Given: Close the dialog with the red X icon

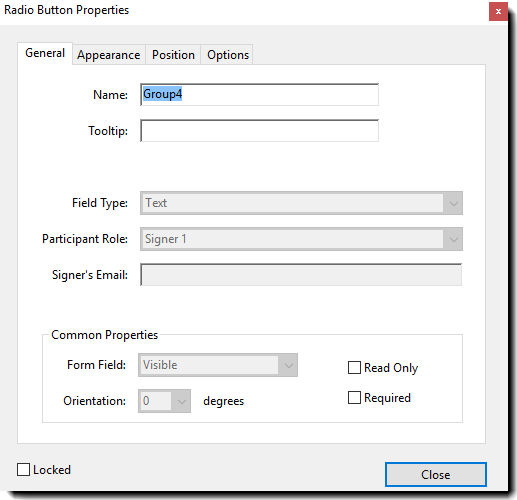Looking at the screenshot, I should (x=498, y=11).
